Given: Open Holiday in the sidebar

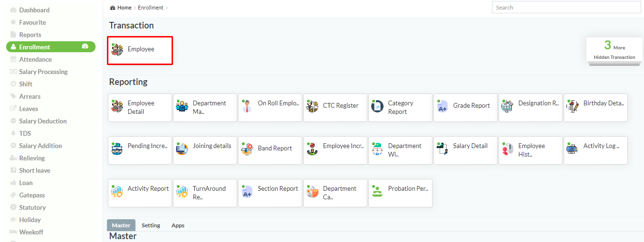Looking at the screenshot, I should [30, 220].
